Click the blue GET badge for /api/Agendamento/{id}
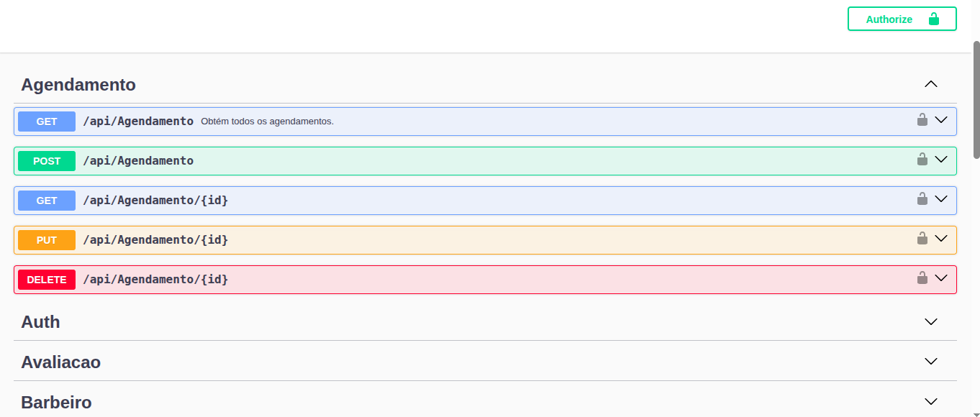Viewport: 980px width, 417px height. pos(47,201)
